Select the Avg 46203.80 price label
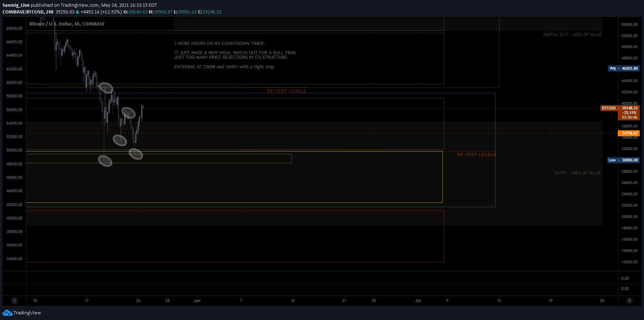644x320 pixels. (x=624, y=68)
